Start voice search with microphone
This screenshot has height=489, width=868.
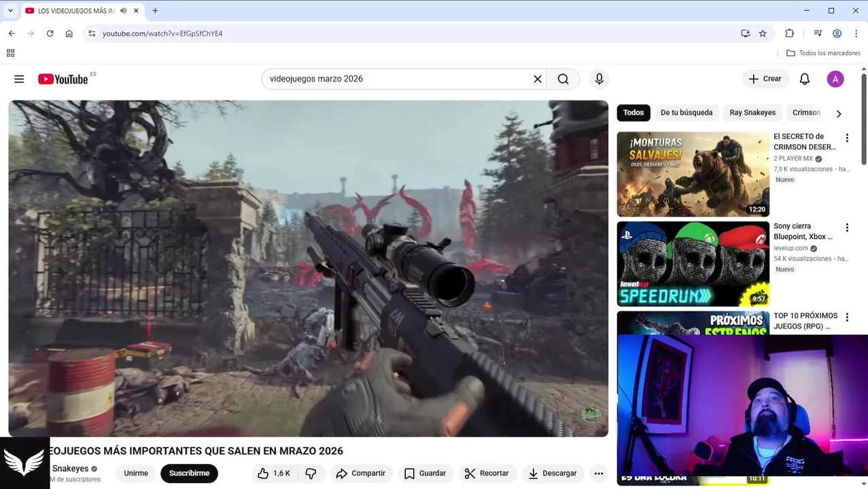click(x=599, y=79)
